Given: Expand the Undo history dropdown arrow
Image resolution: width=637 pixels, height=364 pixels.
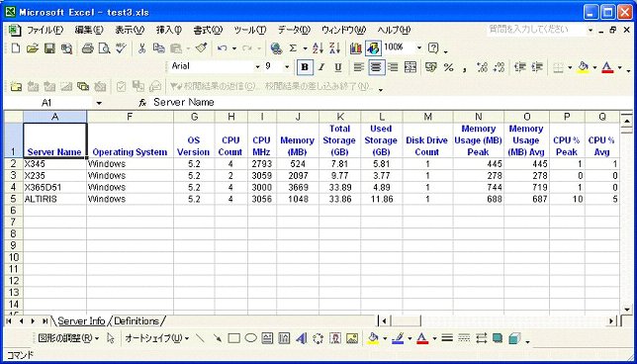Looking at the screenshot, I should (234, 48).
